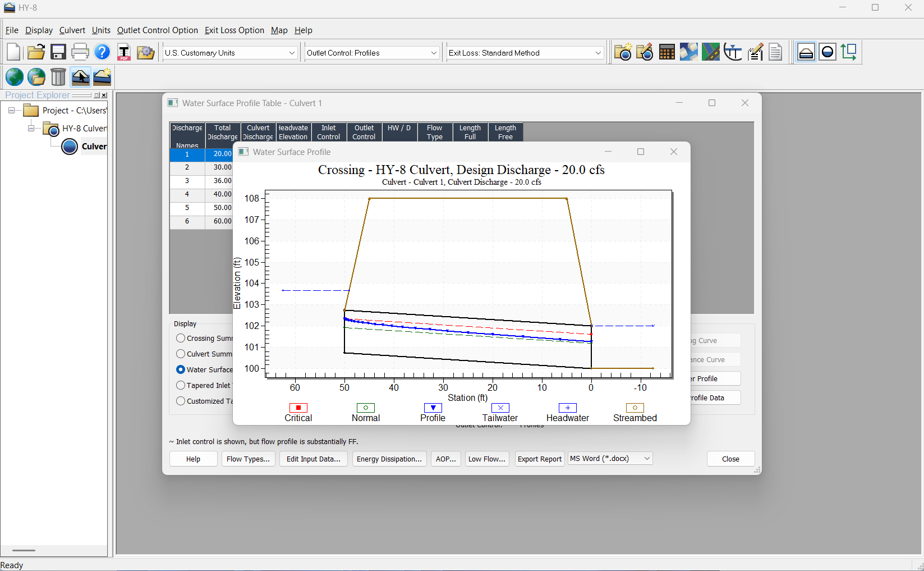Add new crossing with folder-star culvert icon
Viewport: 924px width, 571px height.
tap(623, 52)
